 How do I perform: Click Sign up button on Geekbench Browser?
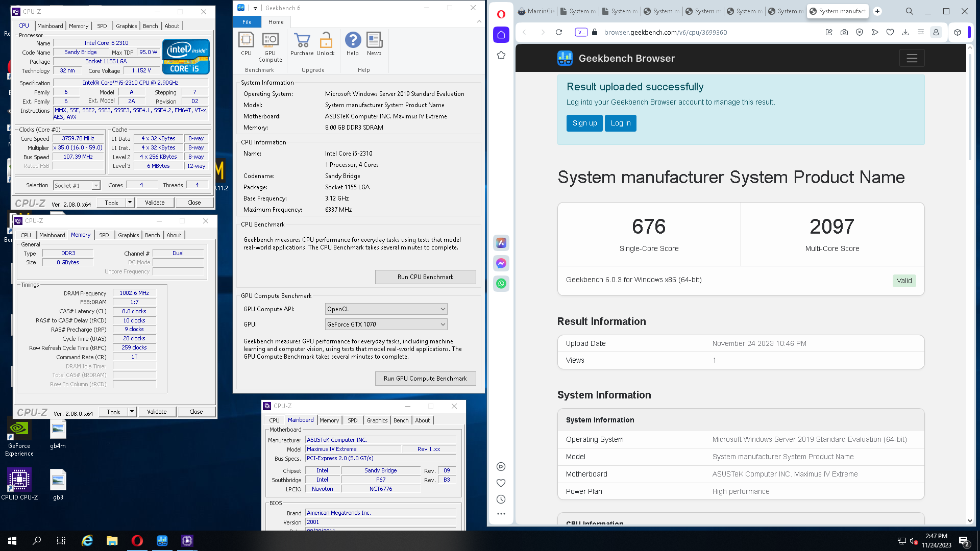[x=584, y=123]
